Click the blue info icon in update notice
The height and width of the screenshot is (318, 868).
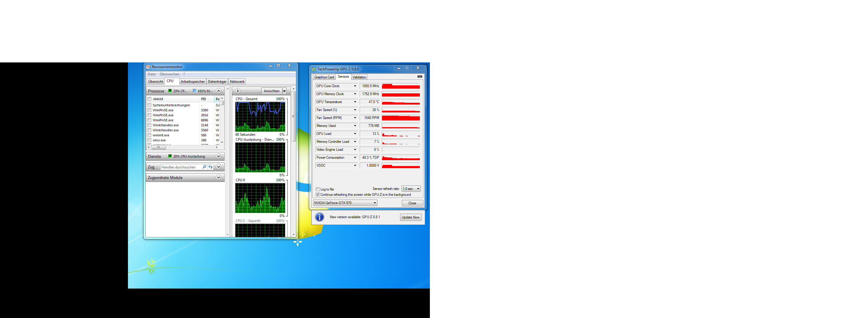(319, 217)
